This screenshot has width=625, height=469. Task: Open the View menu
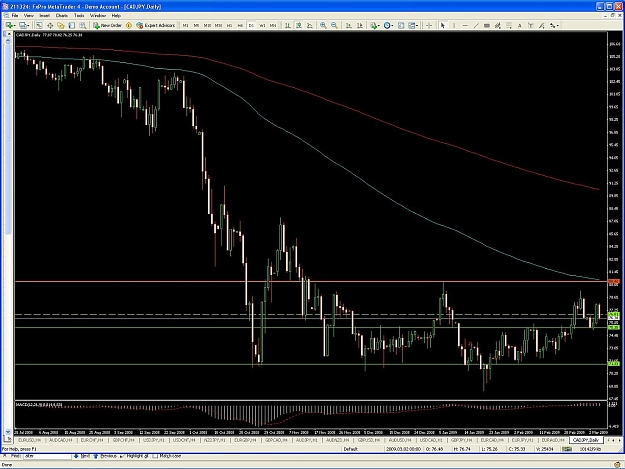(x=29, y=16)
